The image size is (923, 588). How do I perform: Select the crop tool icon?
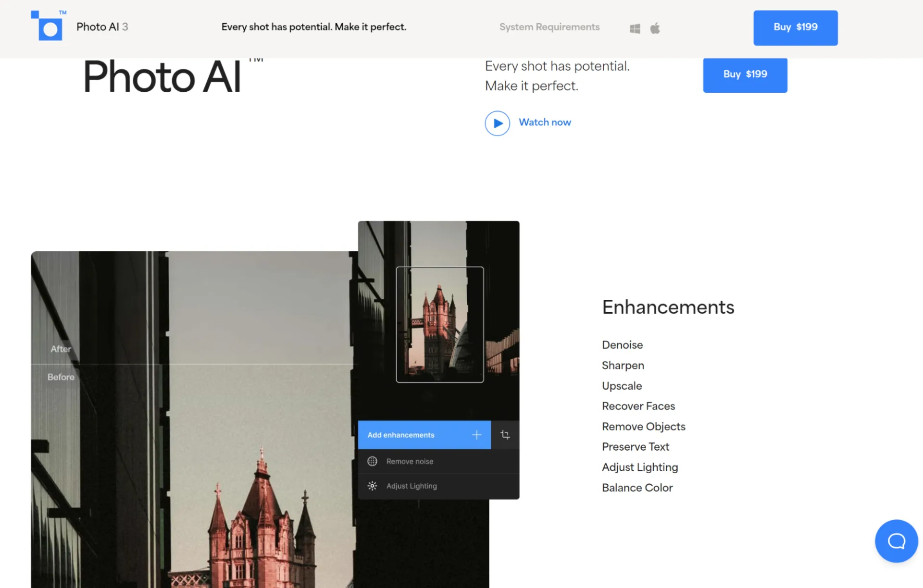tap(505, 435)
